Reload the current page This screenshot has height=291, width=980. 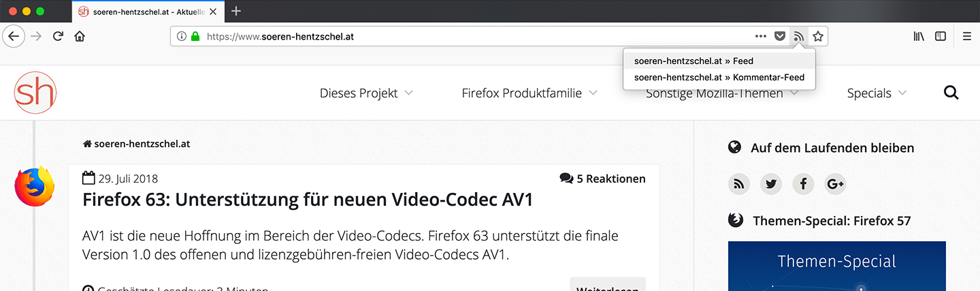[x=59, y=37]
